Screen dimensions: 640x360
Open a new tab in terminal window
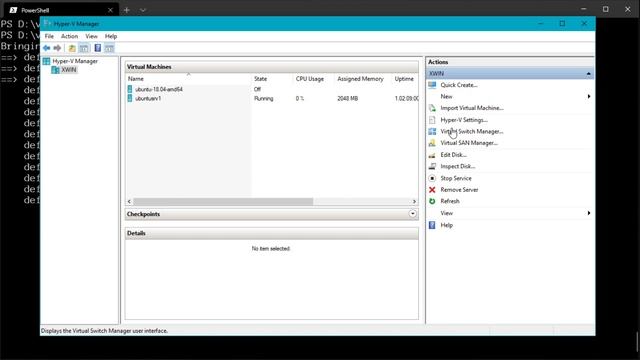(127, 10)
